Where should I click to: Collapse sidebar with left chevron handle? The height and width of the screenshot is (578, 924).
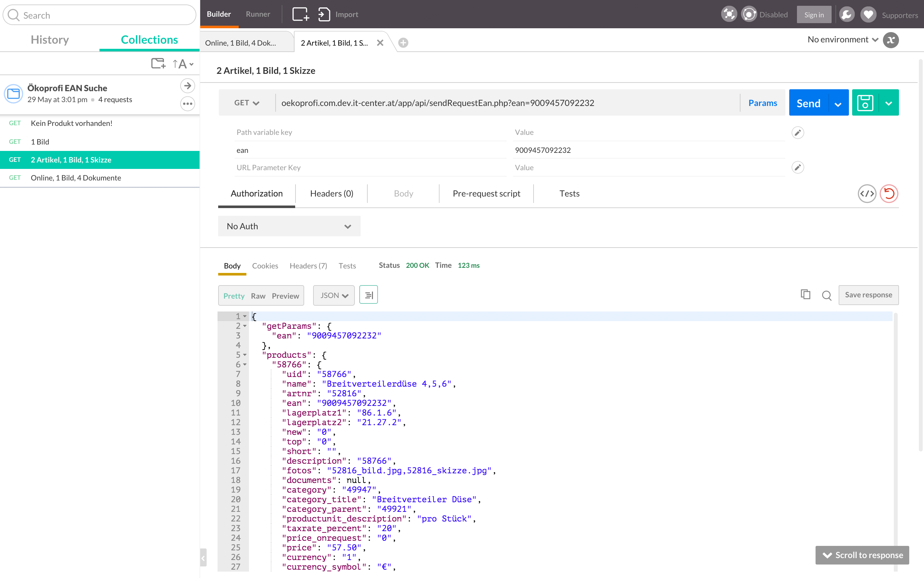pos(203,558)
